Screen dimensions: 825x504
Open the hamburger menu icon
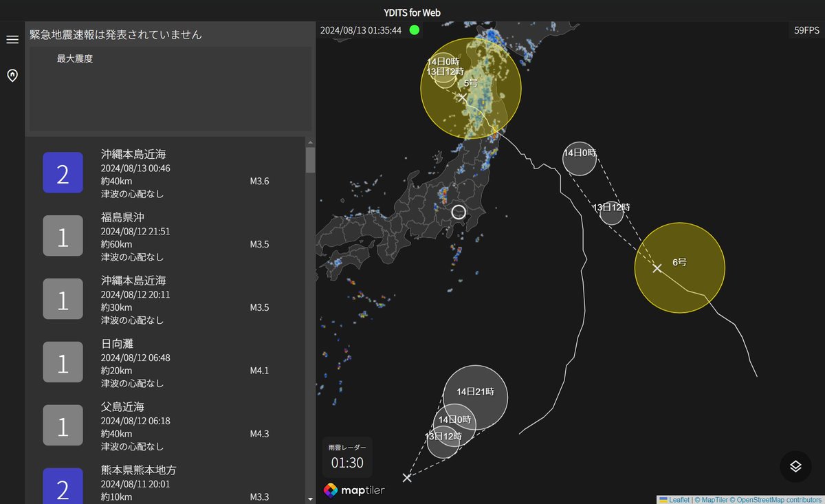pos(12,40)
